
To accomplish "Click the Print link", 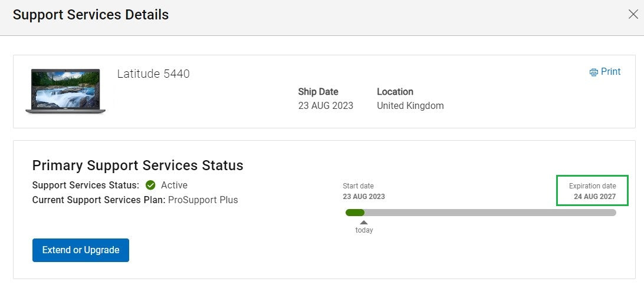I will pos(605,72).
